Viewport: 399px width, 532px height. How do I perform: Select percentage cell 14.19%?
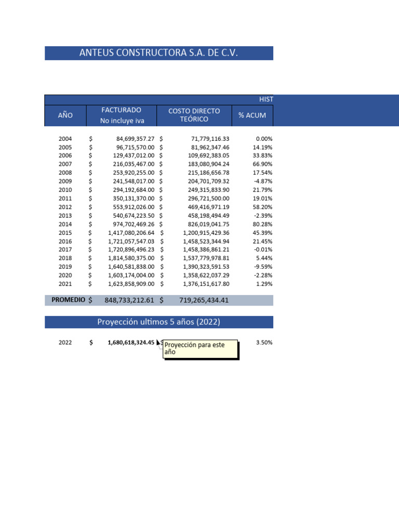click(262, 147)
